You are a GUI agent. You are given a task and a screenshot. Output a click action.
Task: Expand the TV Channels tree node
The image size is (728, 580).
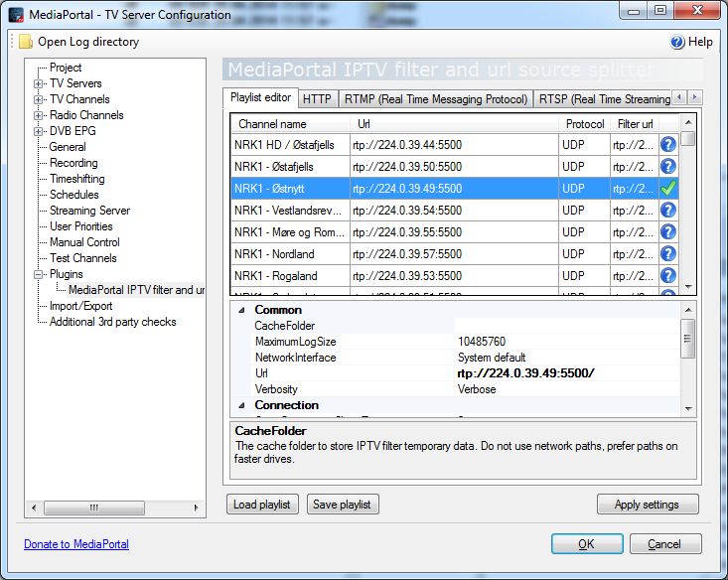click(x=38, y=100)
